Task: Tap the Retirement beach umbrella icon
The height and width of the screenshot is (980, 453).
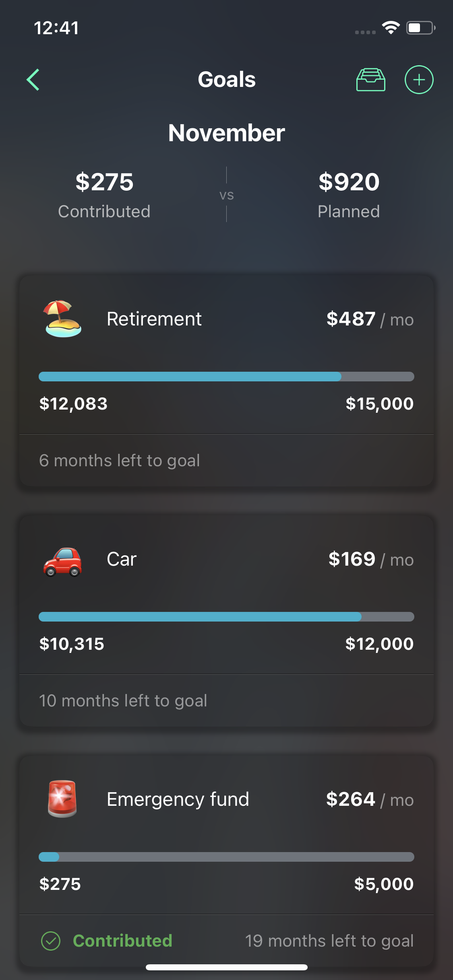Action: (x=63, y=319)
